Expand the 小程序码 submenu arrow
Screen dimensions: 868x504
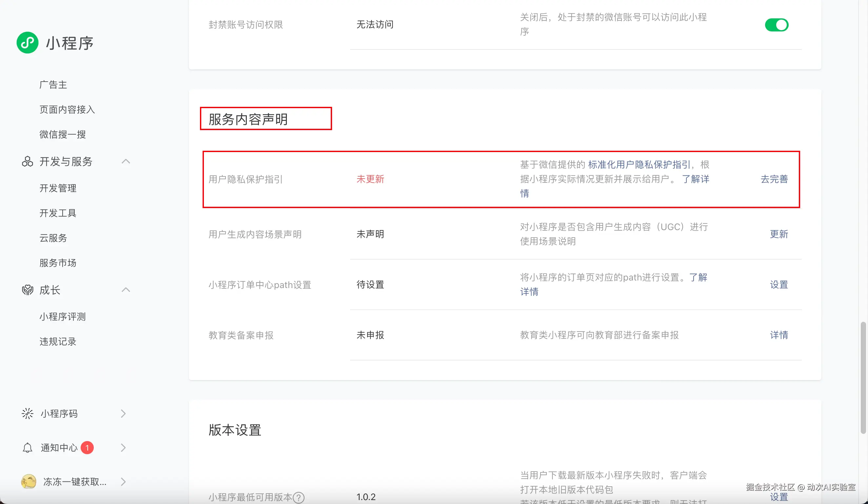(123, 414)
